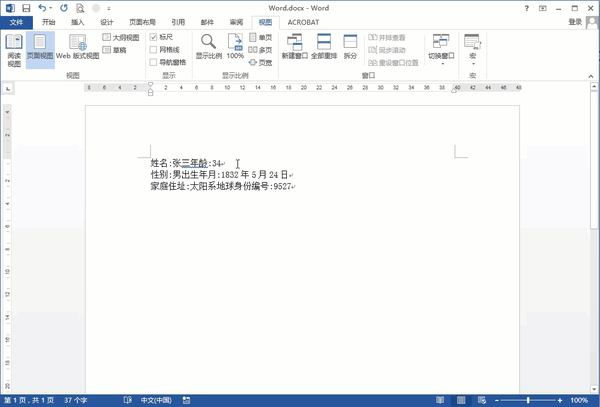This screenshot has height=407, width=600.
Task: Click the line 家庭住址:太阳系地球
Action: pyautogui.click(x=223, y=187)
